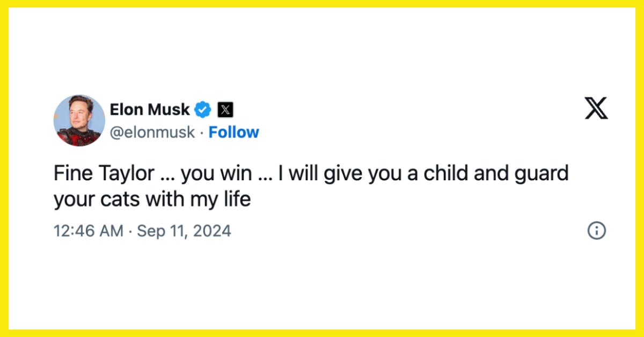
Task: Click Elon Musk's circular avatar photo
Action: 79,119
